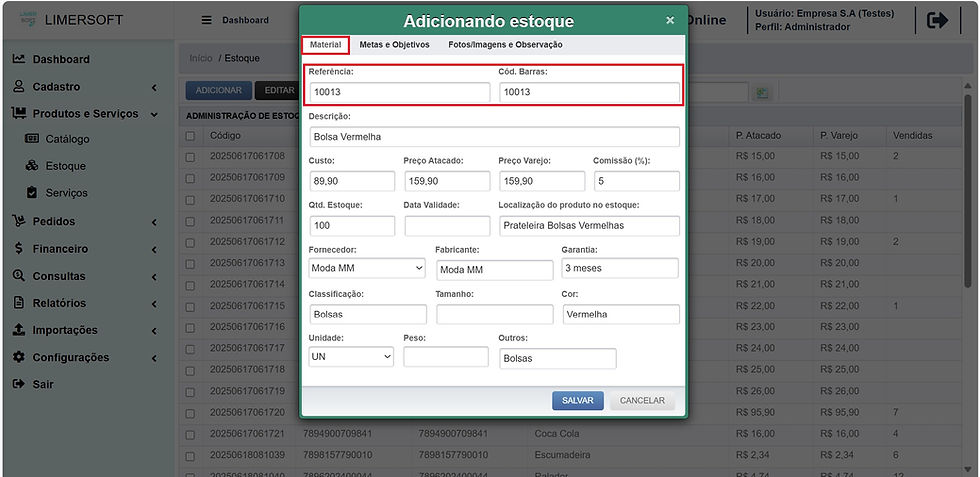Go to Dashboard in the top bar

[x=245, y=20]
